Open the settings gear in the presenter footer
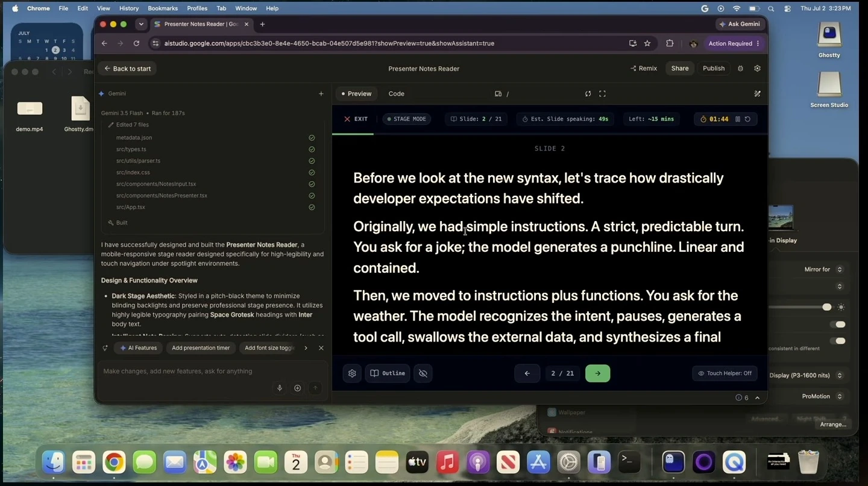 click(x=352, y=373)
